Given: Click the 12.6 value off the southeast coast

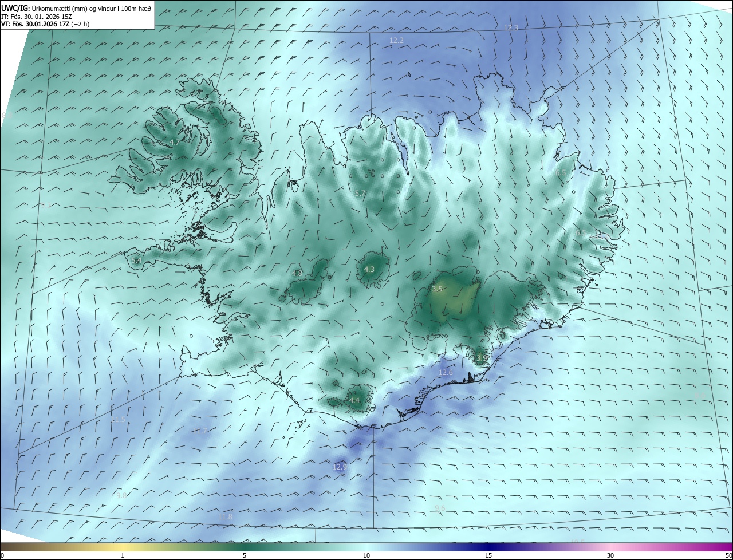Looking at the screenshot, I should click(446, 373).
